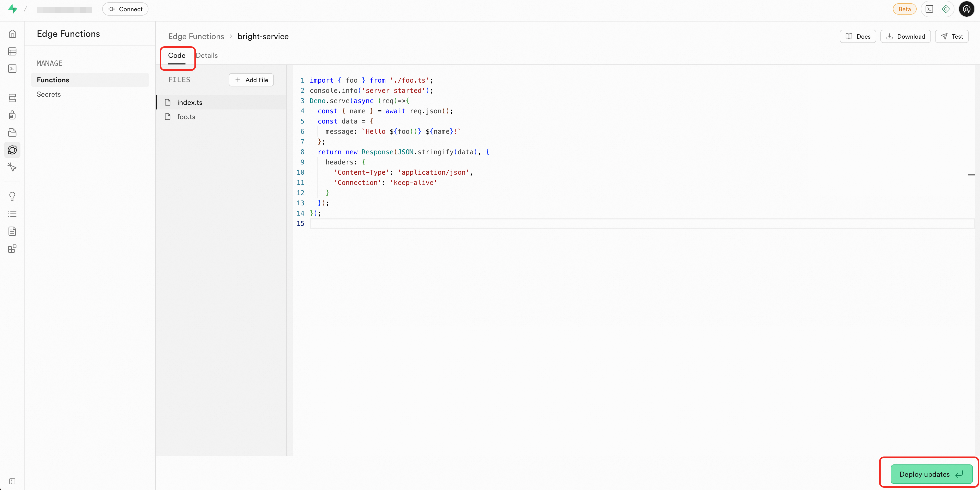Viewport: 980px width, 490px height.
Task: Open the Authentication lock icon
Action: pos(12,115)
